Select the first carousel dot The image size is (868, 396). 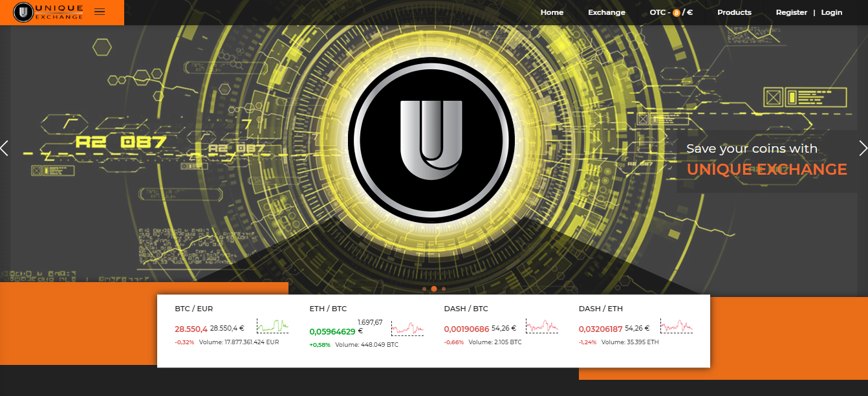point(424,289)
